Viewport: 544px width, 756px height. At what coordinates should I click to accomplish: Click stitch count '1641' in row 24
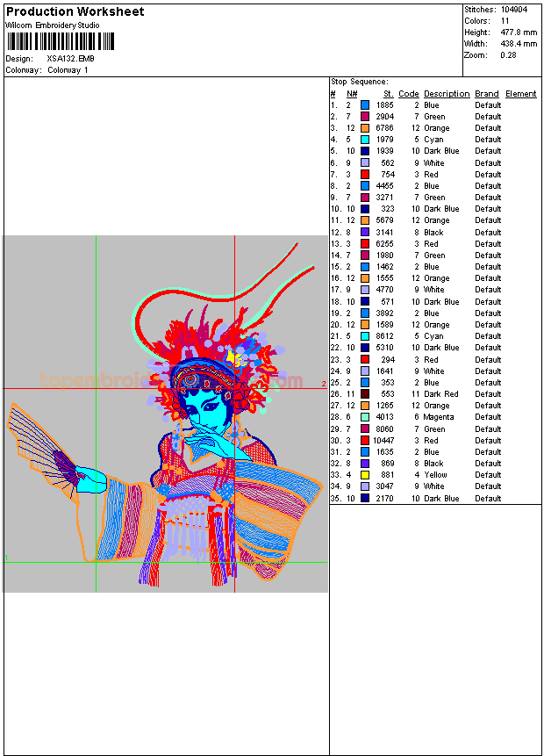click(x=385, y=371)
